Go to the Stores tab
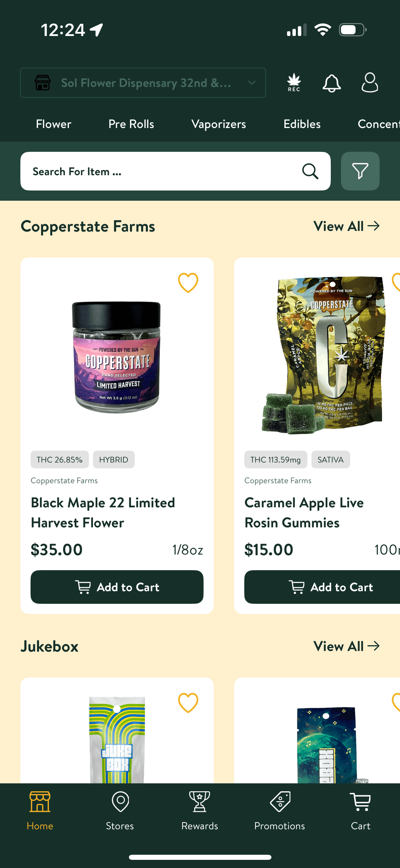 tap(120, 810)
